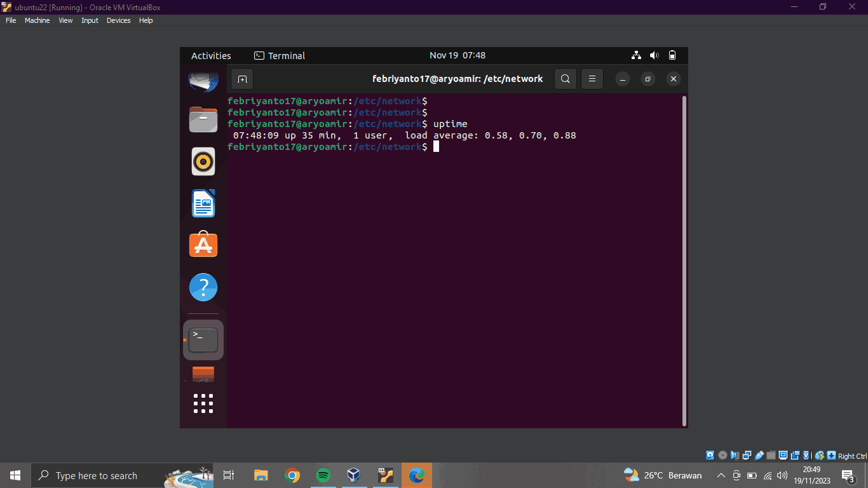Click the 'Right Ctrl' host key label
This screenshot has height=488, width=868.
[x=852, y=456]
